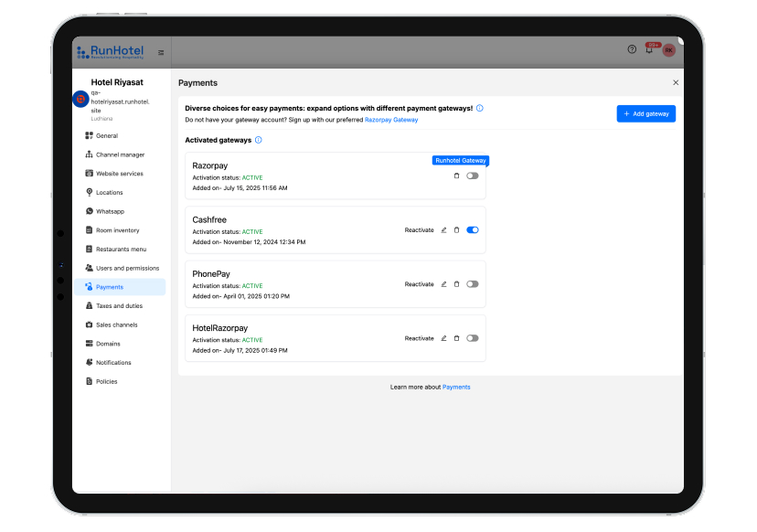Click 'Added on- July 15, 2025 11:56 AM'
The height and width of the screenshot is (532, 757).
(240, 188)
